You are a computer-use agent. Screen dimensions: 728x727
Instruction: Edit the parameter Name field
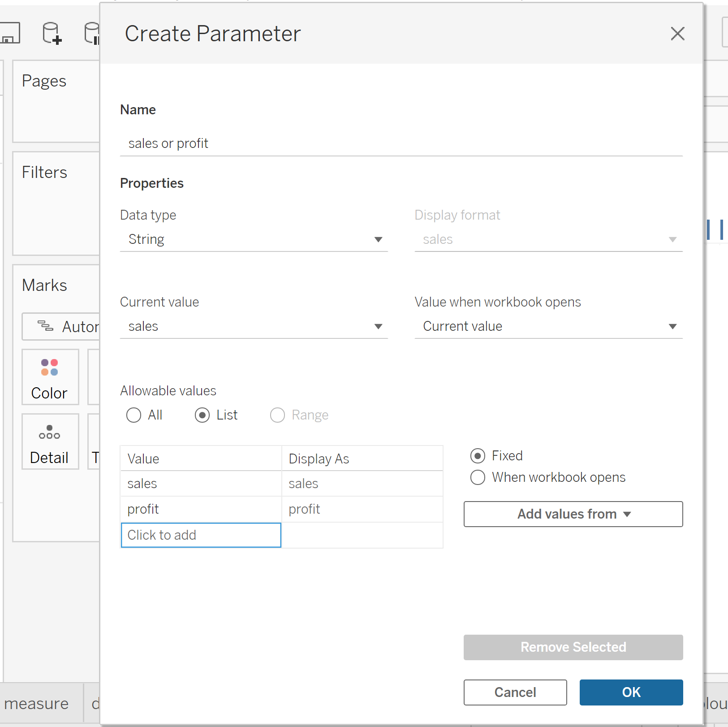point(401,143)
